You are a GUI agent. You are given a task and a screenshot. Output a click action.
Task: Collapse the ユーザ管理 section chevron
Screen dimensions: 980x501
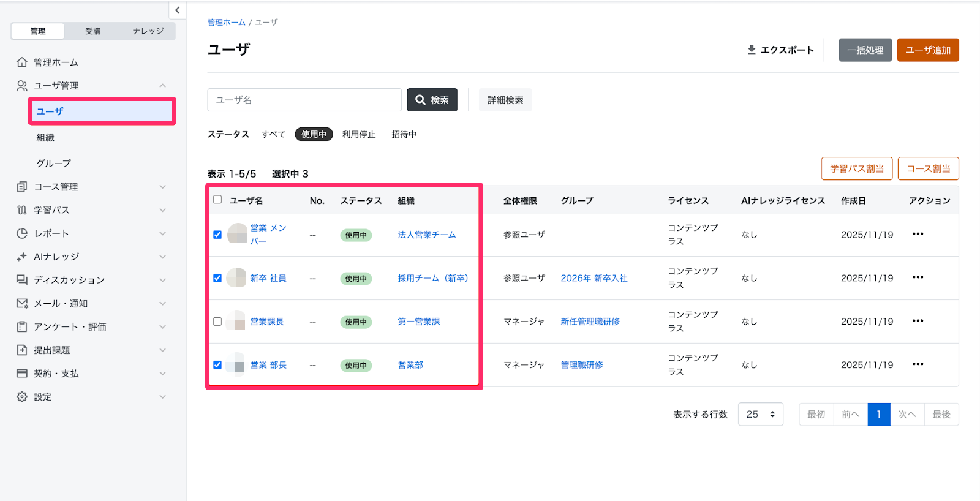(162, 86)
